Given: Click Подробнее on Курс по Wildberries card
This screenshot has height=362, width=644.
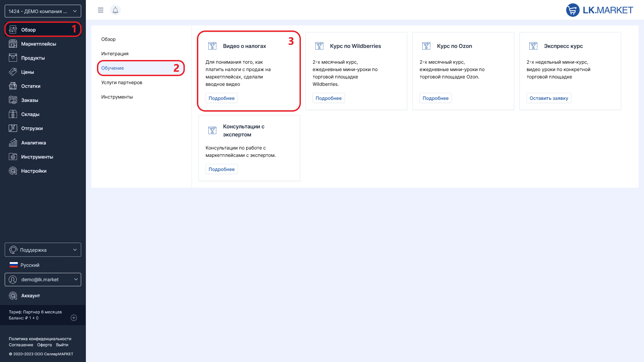Looking at the screenshot, I should click(x=329, y=98).
